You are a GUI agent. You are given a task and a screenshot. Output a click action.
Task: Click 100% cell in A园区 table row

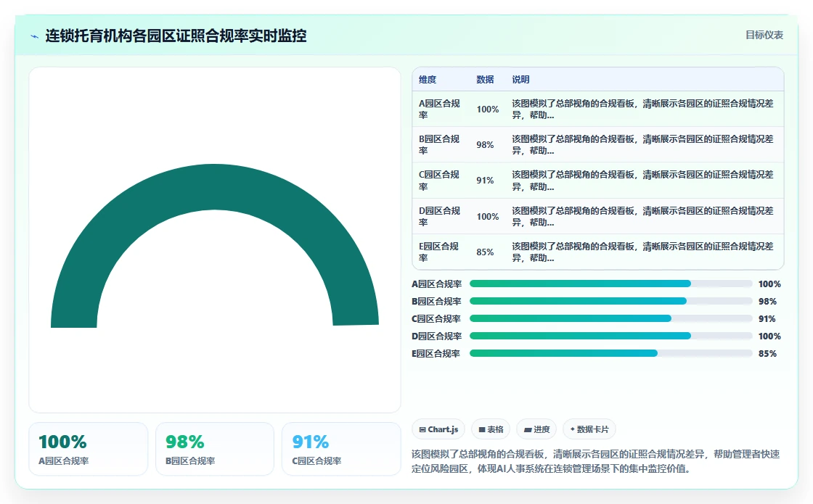pos(488,110)
